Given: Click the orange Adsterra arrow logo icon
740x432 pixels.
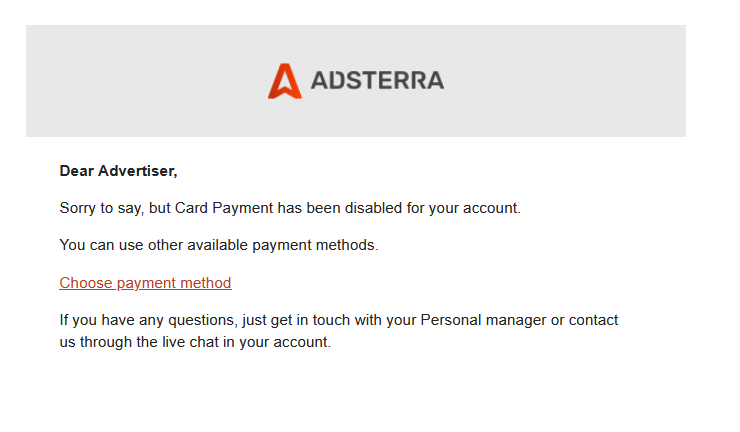Looking at the screenshot, I should [x=285, y=81].
